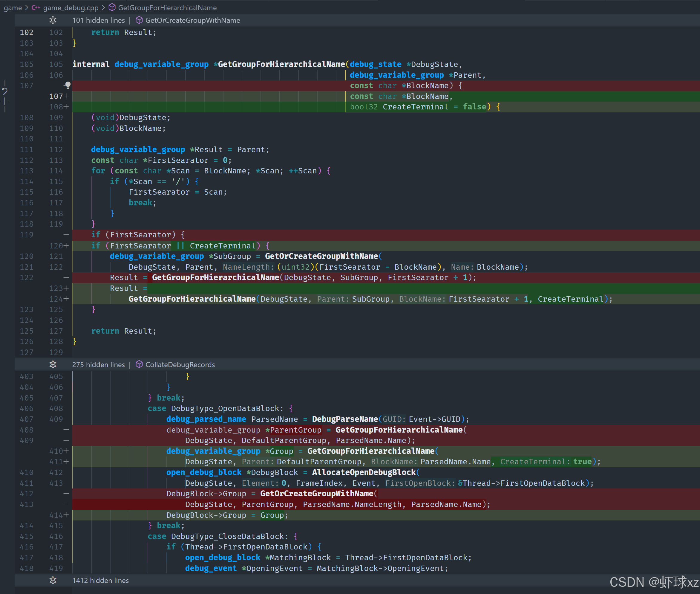The height and width of the screenshot is (594, 700).
Task: Expand the 101 hidden lines region
Action: point(53,20)
